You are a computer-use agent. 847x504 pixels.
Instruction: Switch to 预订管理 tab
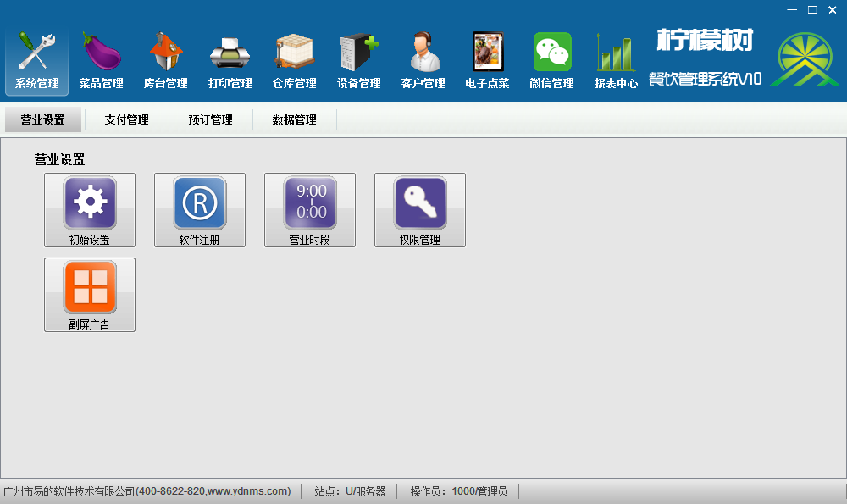pos(211,120)
